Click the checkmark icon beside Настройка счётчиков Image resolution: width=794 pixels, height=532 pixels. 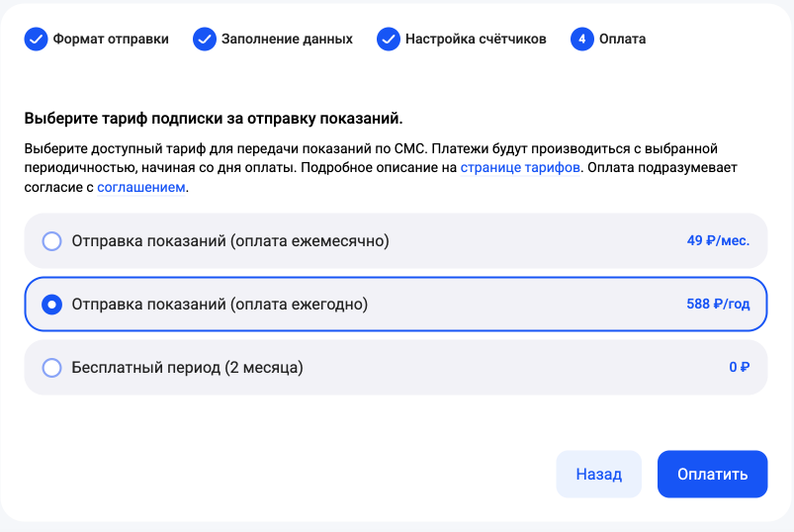coord(388,40)
